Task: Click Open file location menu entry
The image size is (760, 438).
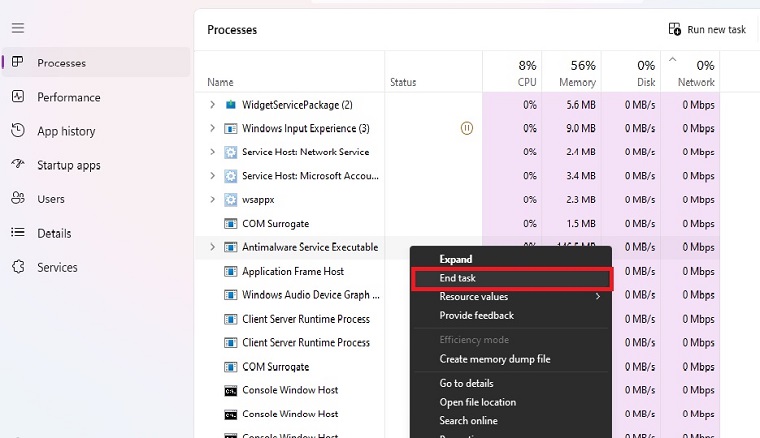Action: pos(478,402)
